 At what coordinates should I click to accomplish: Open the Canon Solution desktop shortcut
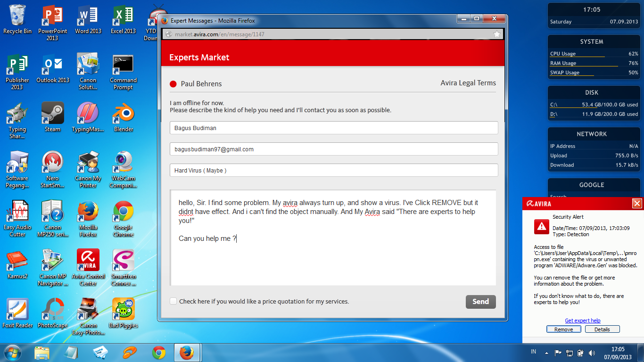88,72
